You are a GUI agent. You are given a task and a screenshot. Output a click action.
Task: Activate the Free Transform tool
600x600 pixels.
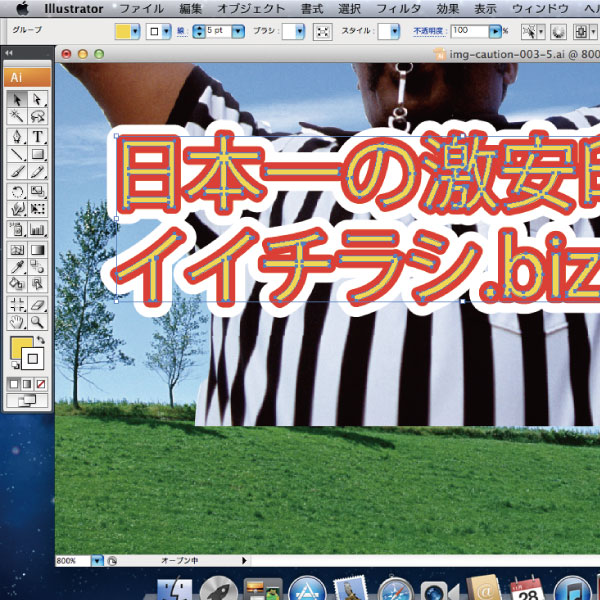point(37,209)
